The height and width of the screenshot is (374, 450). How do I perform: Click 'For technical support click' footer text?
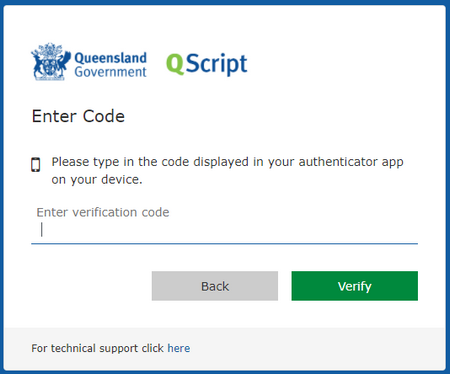97,348
